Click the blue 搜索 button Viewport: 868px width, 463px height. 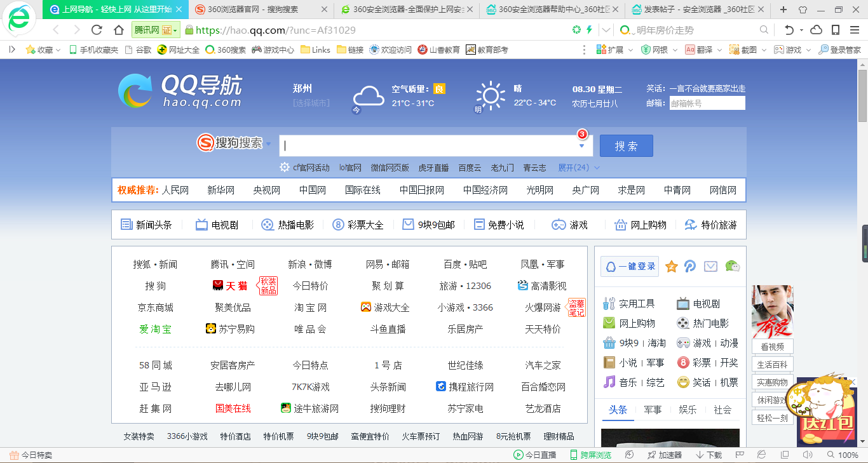[x=626, y=145]
